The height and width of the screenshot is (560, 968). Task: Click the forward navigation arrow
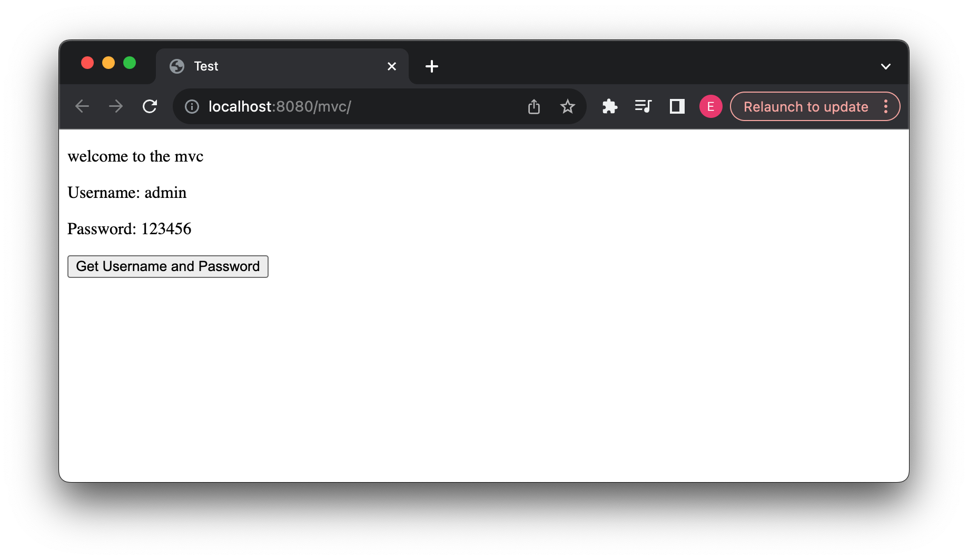point(116,106)
